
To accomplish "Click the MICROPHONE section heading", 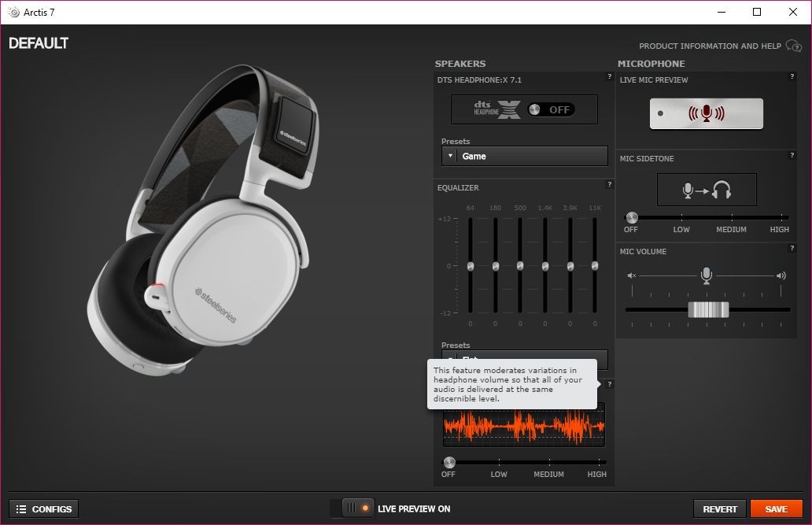I will coord(651,64).
